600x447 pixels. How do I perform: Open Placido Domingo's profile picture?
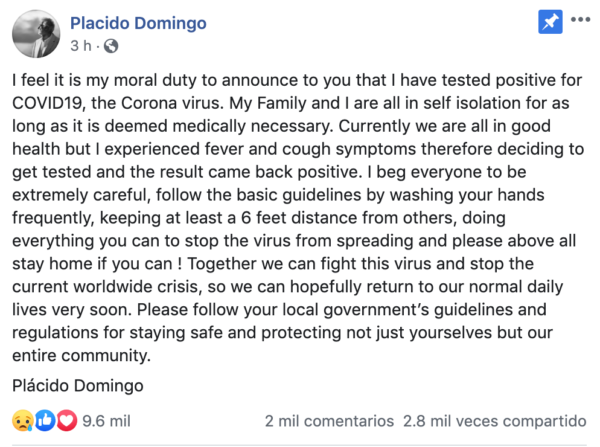point(36,34)
